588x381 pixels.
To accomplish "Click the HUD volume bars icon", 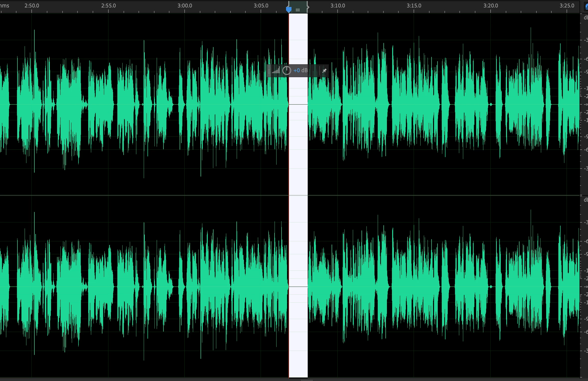I will pyautogui.click(x=276, y=71).
